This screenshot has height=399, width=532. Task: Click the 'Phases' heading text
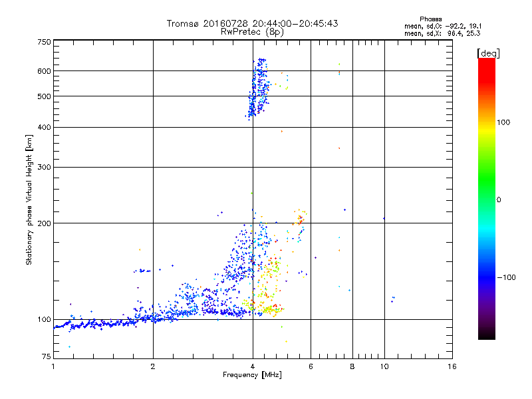point(430,19)
